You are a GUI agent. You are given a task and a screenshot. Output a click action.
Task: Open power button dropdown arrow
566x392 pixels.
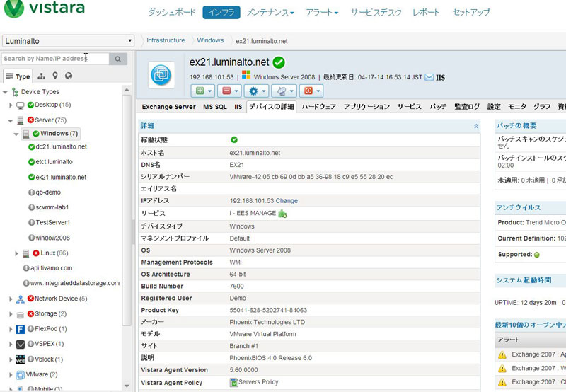(318, 91)
